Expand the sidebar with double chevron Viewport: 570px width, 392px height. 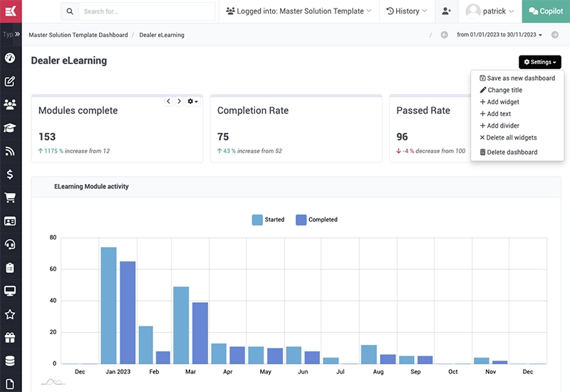click(17, 34)
